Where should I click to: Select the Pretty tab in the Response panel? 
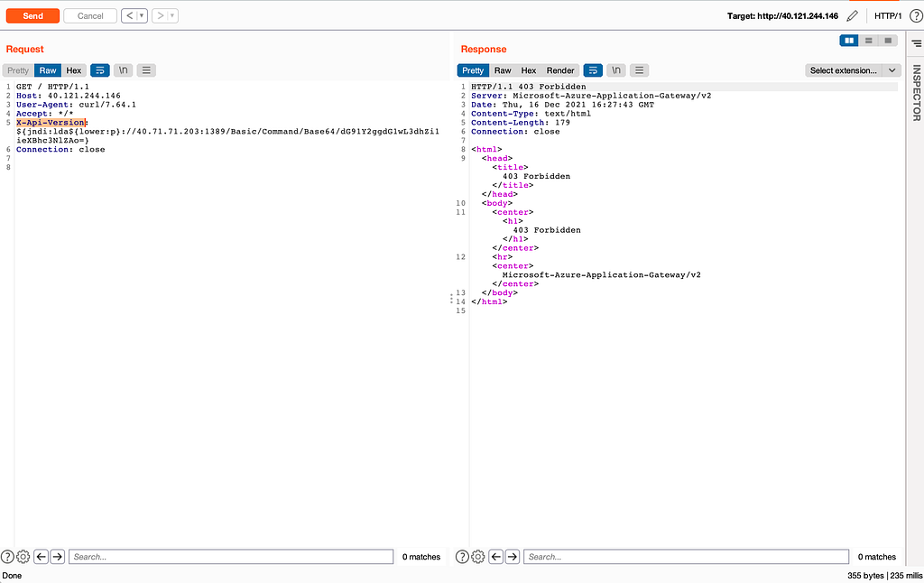click(473, 70)
